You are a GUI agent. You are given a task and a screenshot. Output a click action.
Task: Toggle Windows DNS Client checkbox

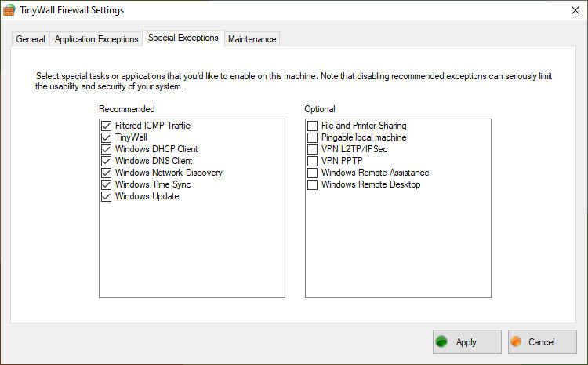[x=107, y=161]
